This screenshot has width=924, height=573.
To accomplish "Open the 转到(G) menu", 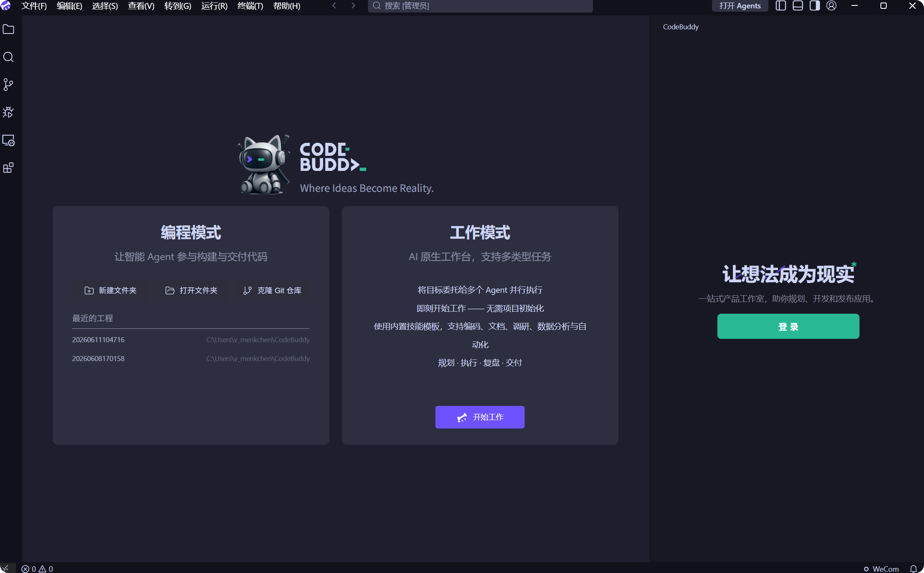I will click(178, 6).
